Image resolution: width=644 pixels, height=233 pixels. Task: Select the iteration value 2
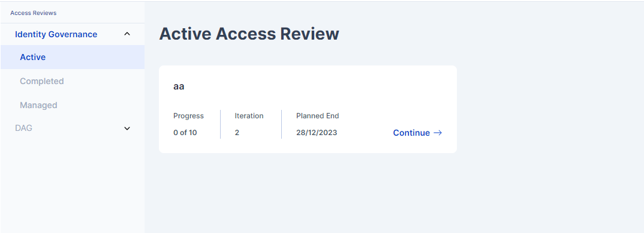pos(237,133)
